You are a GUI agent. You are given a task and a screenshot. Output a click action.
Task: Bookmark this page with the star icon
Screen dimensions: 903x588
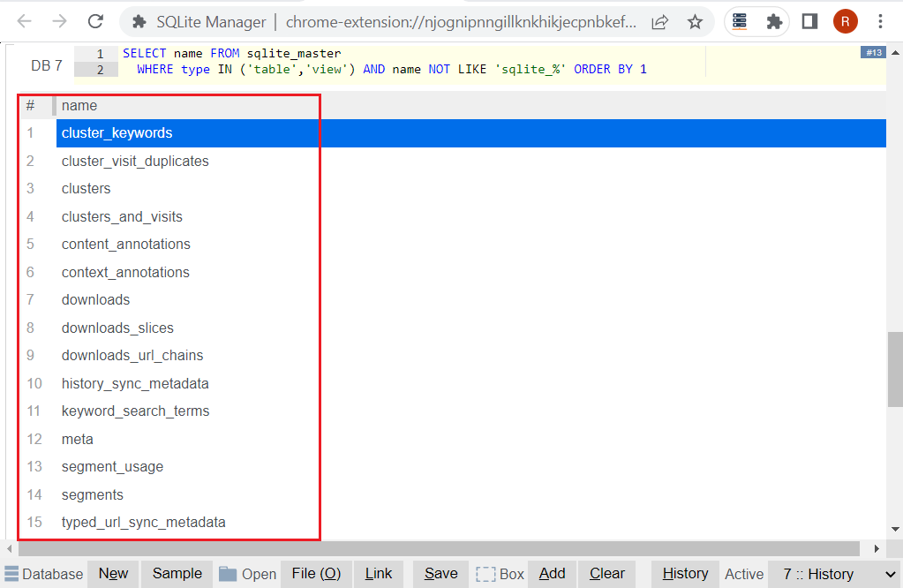[695, 22]
